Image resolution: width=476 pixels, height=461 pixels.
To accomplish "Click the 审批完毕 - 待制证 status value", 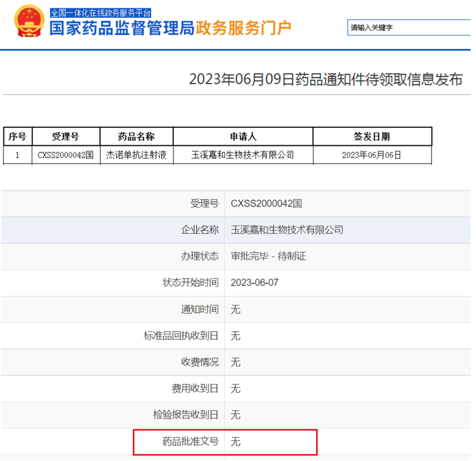I will coord(268,256).
